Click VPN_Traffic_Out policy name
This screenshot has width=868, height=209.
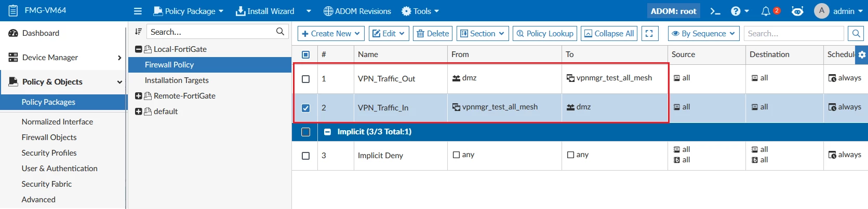386,79
